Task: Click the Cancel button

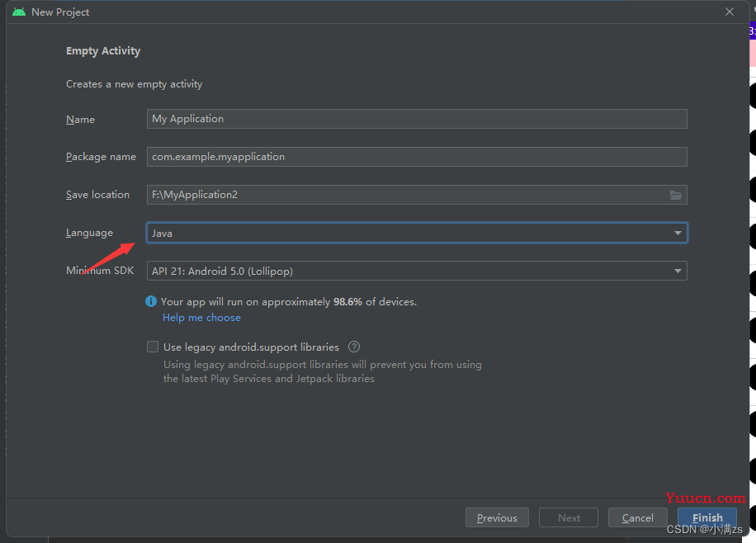Action: [637, 517]
